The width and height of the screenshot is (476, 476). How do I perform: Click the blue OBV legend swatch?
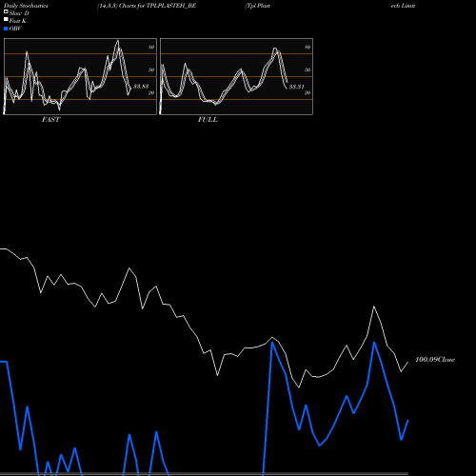point(6,29)
